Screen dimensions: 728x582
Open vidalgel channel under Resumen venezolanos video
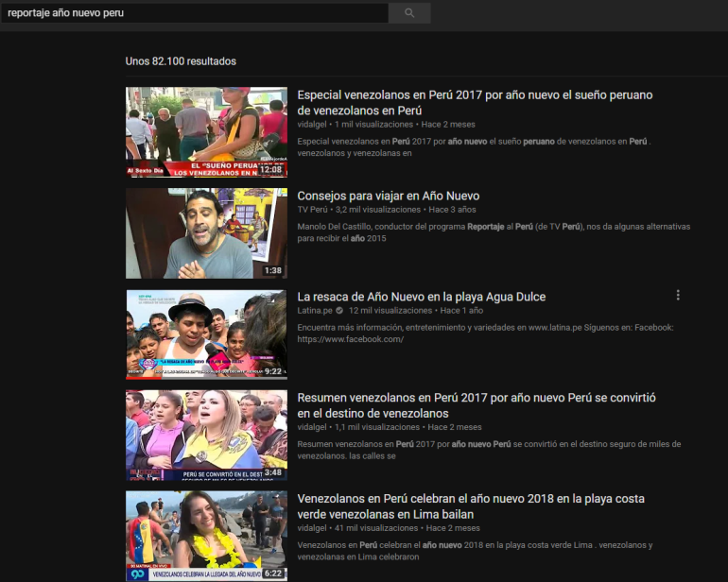pyautogui.click(x=312, y=427)
